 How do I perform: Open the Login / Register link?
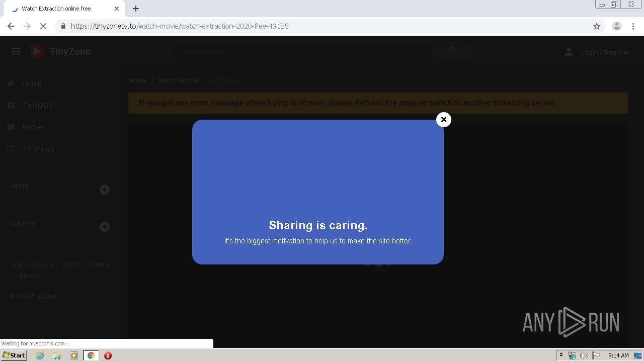[605, 52]
